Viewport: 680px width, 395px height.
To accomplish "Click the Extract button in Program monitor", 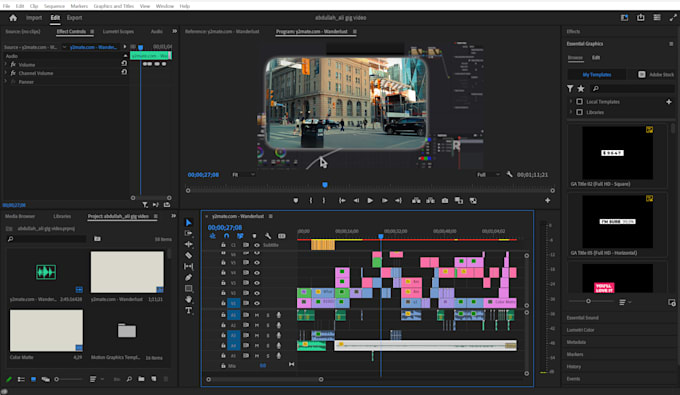I will point(430,200).
